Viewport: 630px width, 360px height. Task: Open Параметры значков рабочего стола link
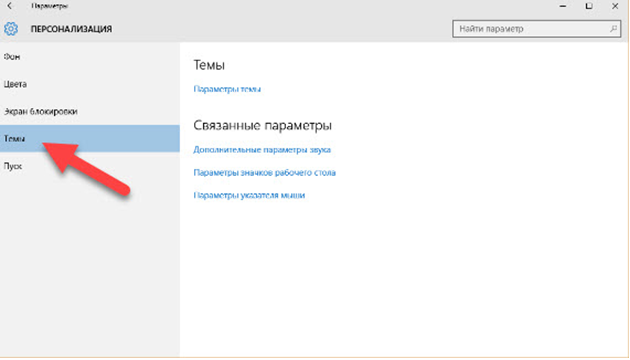[x=264, y=172]
